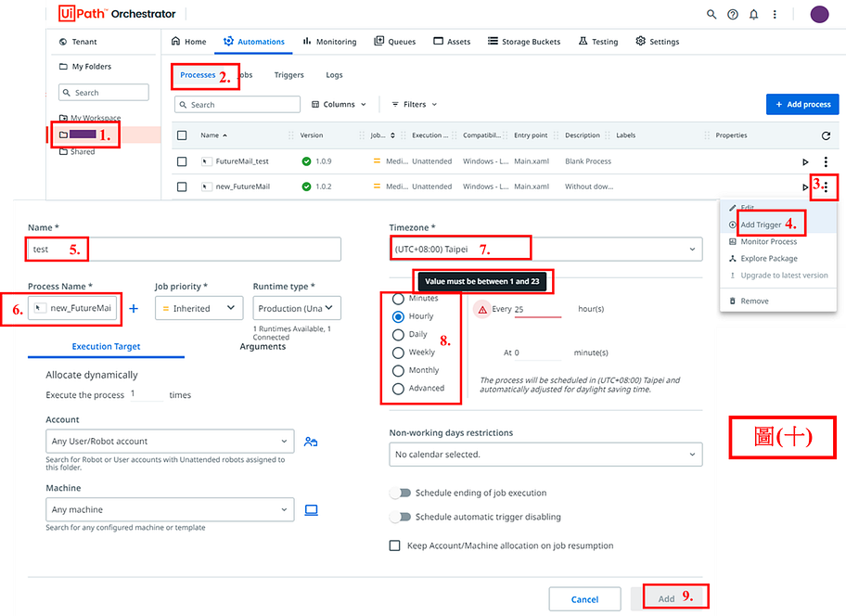This screenshot has width=846, height=616.
Task: Click the plus icon beside Process Name
Action: (x=134, y=309)
